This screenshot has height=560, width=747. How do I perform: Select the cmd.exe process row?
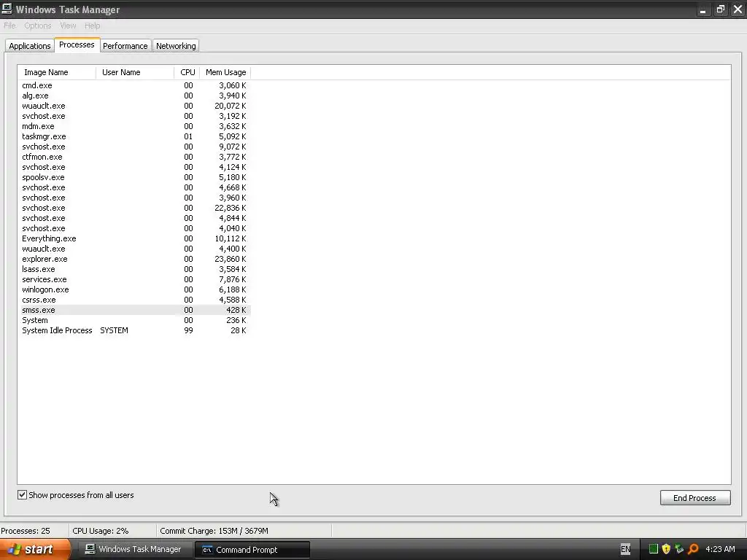click(134, 85)
